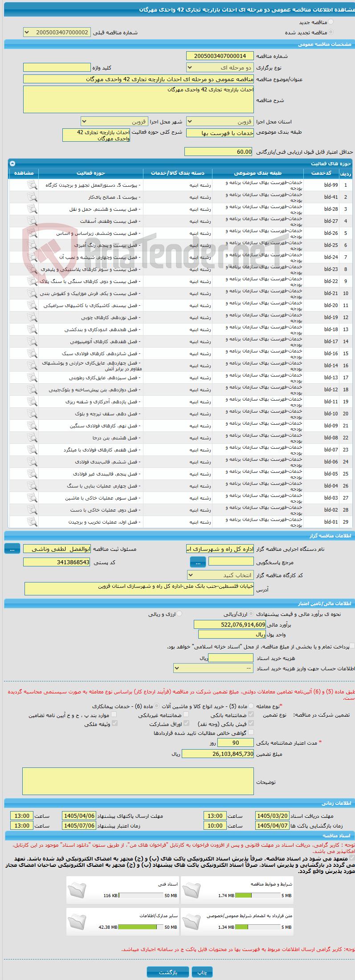Viewport: 355px width, 980px height.
Task: Click the شرایط و ضوابط مناقصه size bar
Action: [258, 895]
